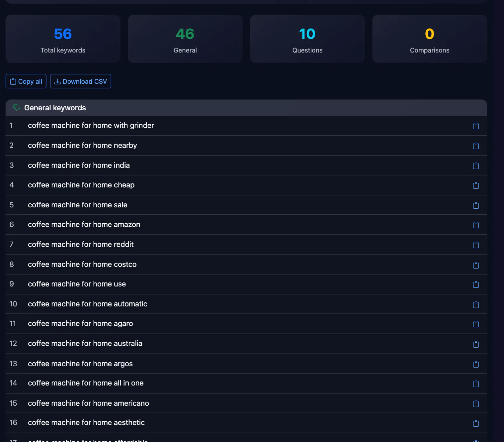Click the General keywords section header

246,108
